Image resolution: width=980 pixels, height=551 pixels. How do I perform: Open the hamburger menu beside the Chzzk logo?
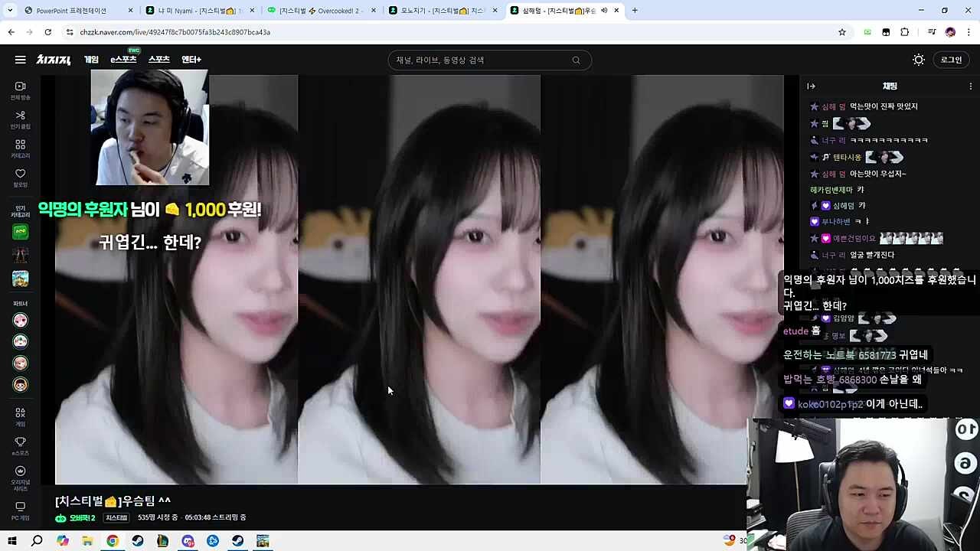pyautogui.click(x=20, y=60)
